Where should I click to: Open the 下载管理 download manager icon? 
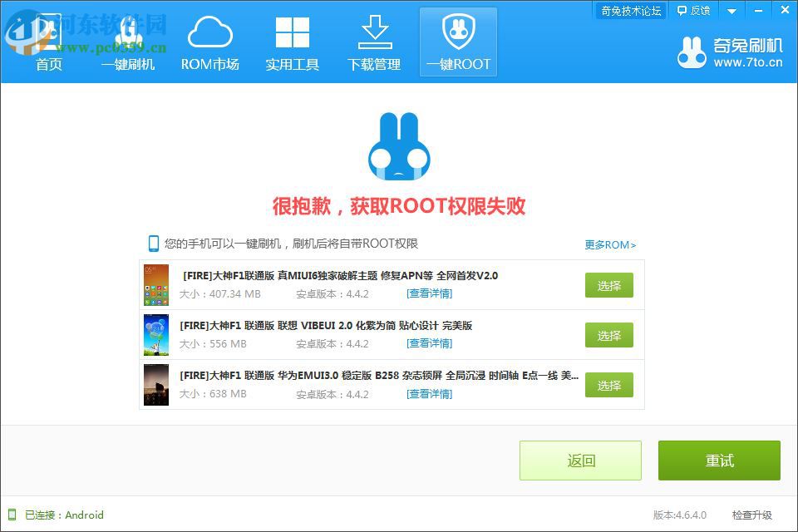[x=373, y=33]
